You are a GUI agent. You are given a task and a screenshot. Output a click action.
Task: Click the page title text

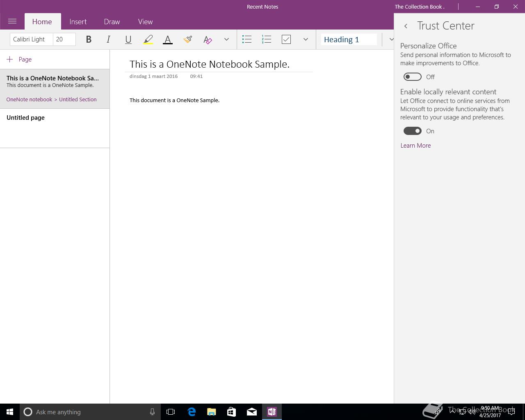pyautogui.click(x=210, y=64)
